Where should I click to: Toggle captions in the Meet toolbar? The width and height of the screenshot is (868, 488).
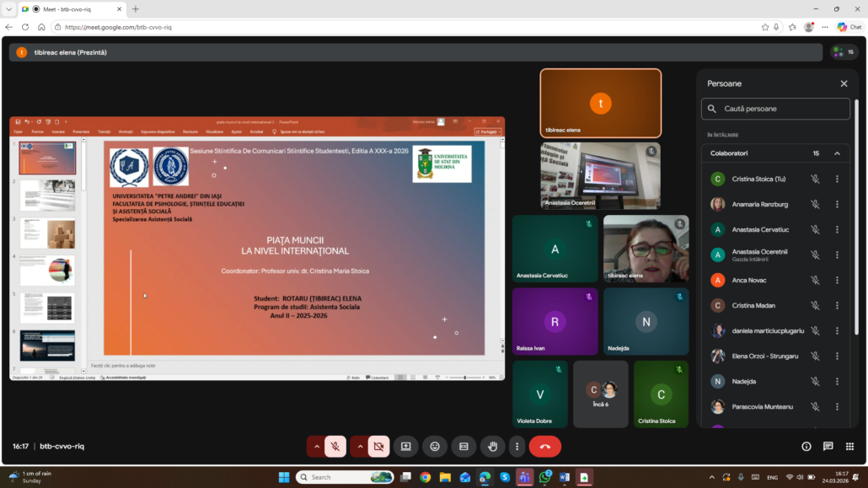[x=463, y=447]
